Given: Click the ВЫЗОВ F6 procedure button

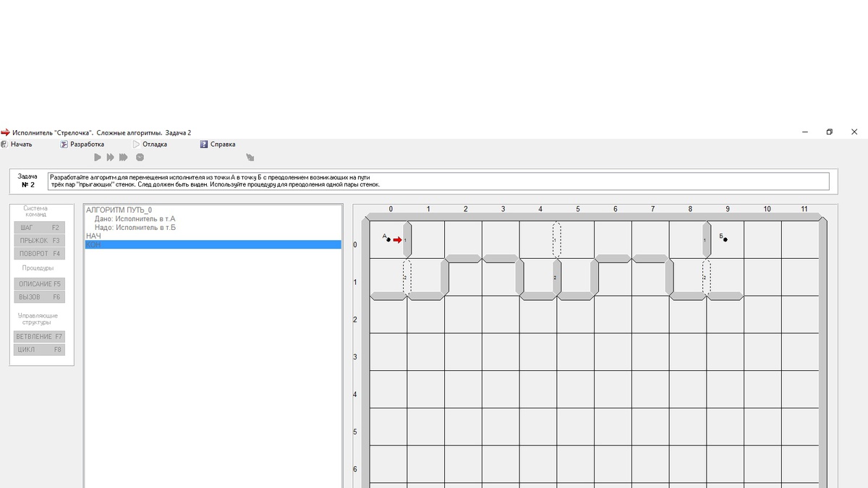Looking at the screenshot, I should 39,297.
